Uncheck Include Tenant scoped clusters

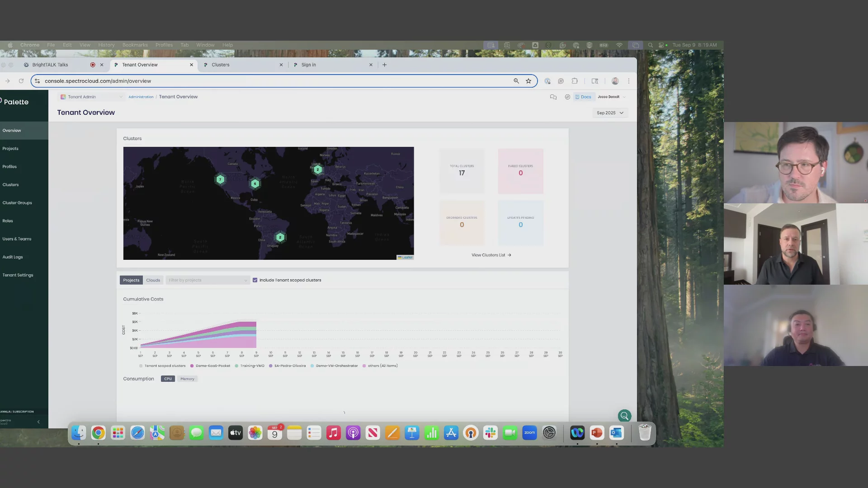click(x=255, y=280)
